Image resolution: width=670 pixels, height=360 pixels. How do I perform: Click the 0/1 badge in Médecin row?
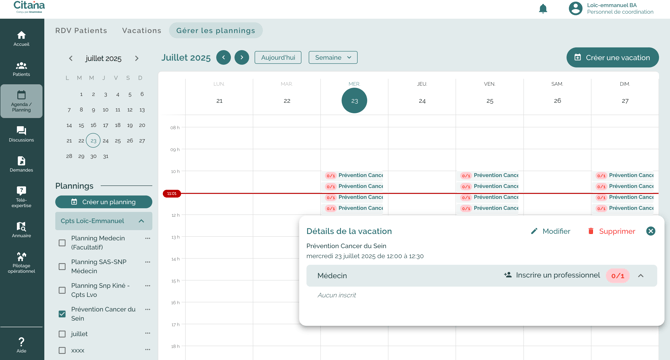click(617, 275)
